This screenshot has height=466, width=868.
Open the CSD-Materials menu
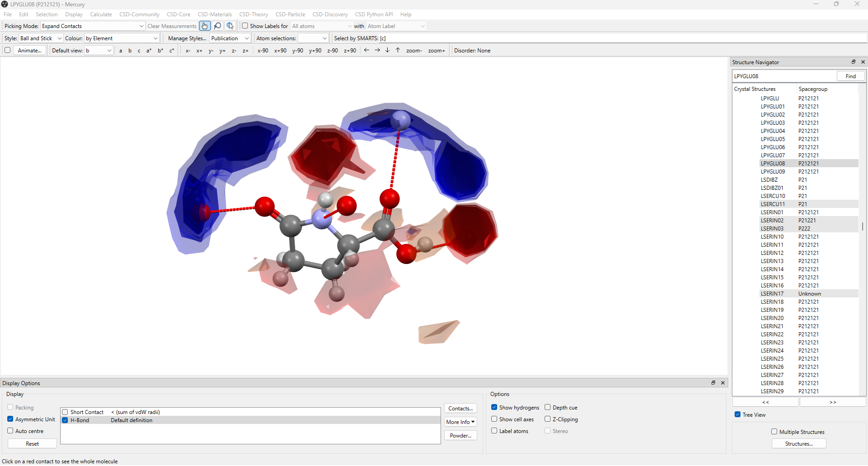[x=214, y=14]
